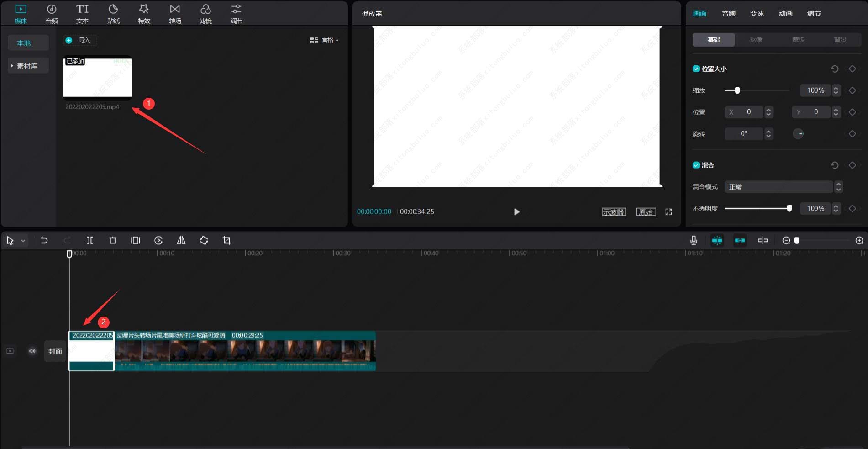Image resolution: width=868 pixels, height=449 pixels.
Task: Click the crop tool icon
Action: [x=227, y=240]
